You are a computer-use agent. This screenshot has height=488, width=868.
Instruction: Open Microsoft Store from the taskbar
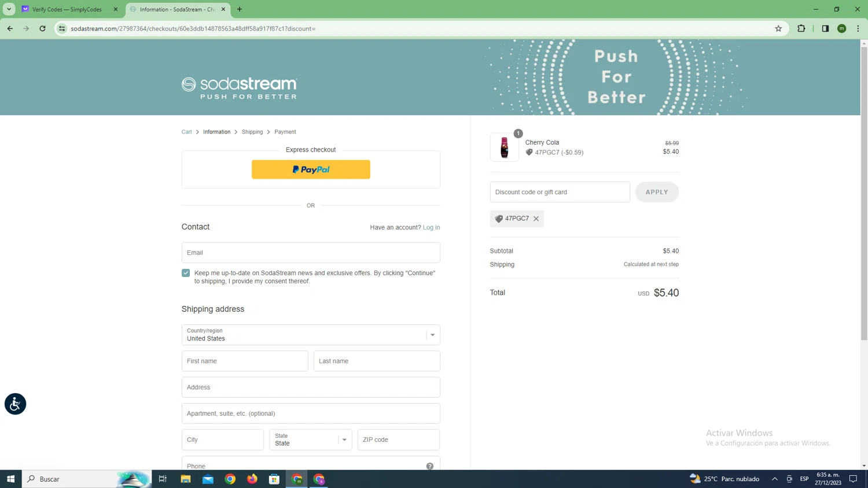coord(274,479)
